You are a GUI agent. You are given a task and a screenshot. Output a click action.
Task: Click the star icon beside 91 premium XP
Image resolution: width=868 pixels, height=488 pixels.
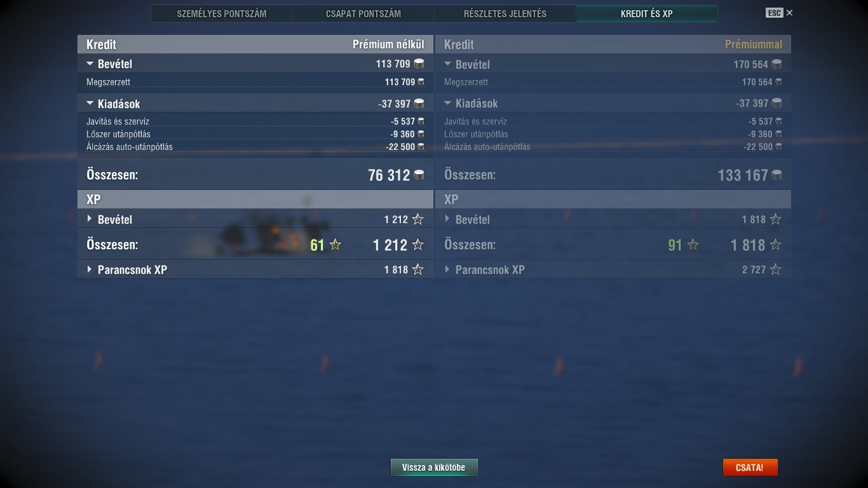693,245
